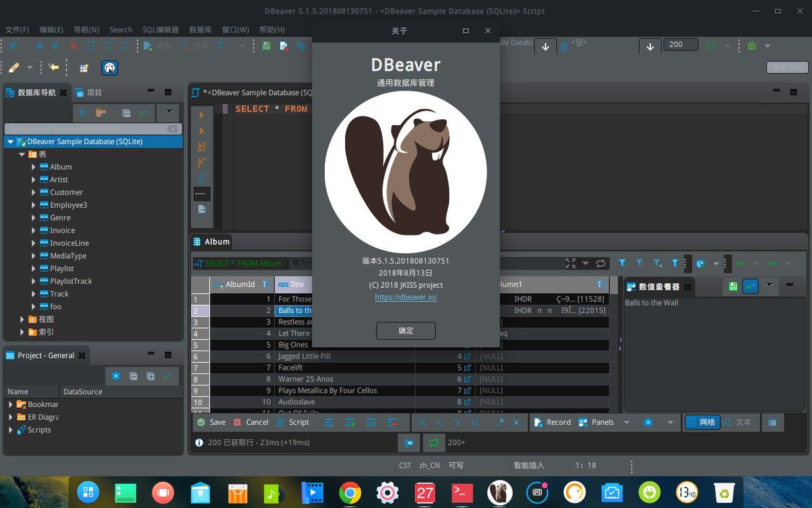The image size is (812, 508).
Task: Click the refresh results icon in status bar
Action: tap(434, 443)
